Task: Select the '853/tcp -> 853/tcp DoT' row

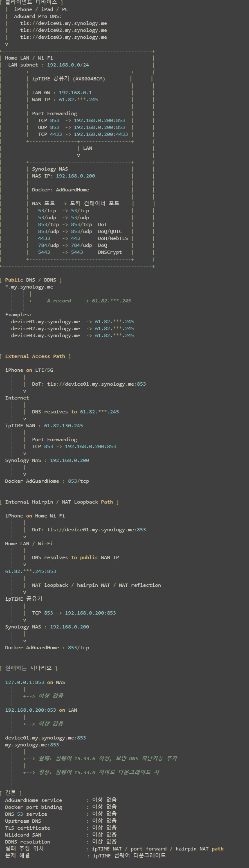Action: 72,224
